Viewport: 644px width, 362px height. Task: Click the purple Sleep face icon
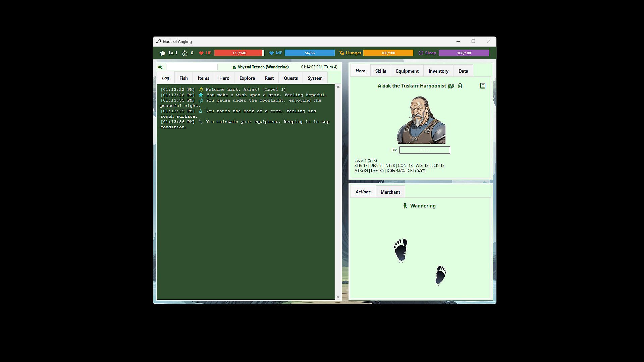point(421,53)
